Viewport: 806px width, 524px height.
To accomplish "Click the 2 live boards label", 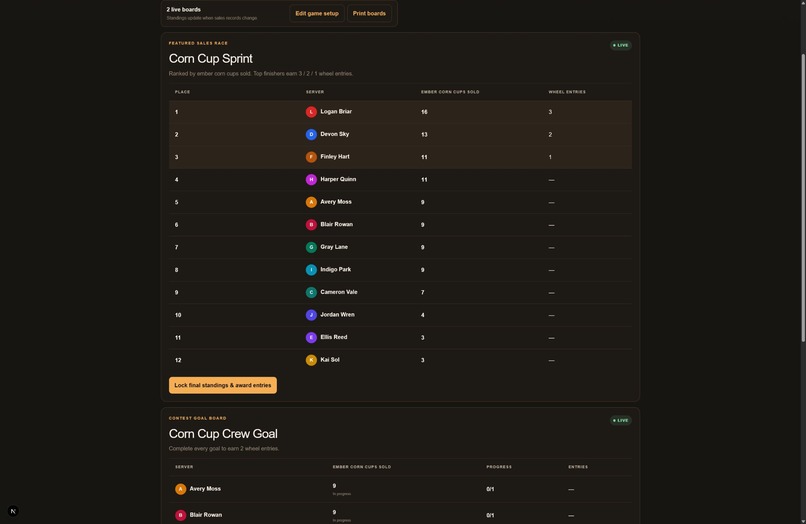I will tap(184, 10).
